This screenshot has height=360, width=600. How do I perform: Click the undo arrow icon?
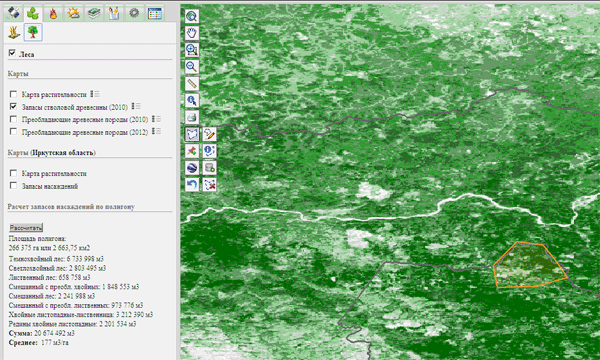pyautogui.click(x=192, y=185)
